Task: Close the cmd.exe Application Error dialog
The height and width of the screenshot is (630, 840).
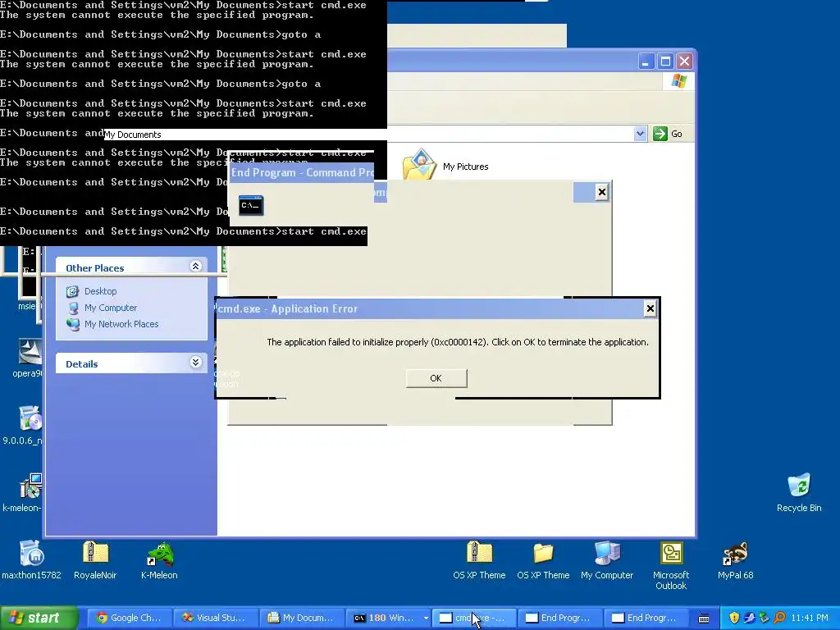Action: click(x=650, y=308)
